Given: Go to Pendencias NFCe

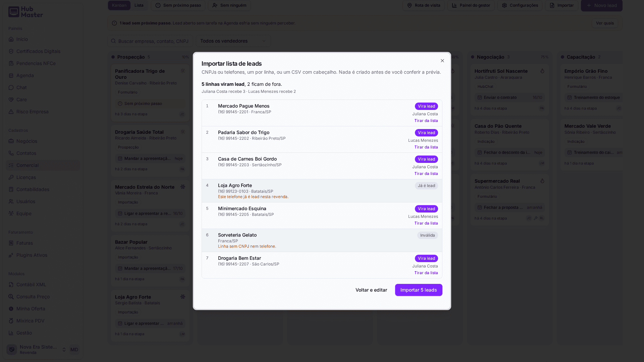Looking at the screenshot, I should (x=43, y=63).
